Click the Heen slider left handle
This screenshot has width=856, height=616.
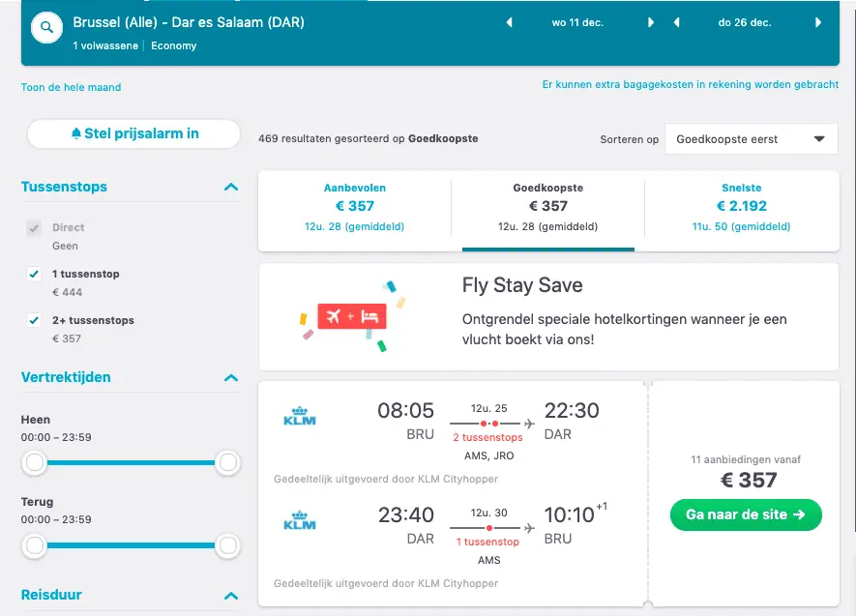pyautogui.click(x=35, y=462)
